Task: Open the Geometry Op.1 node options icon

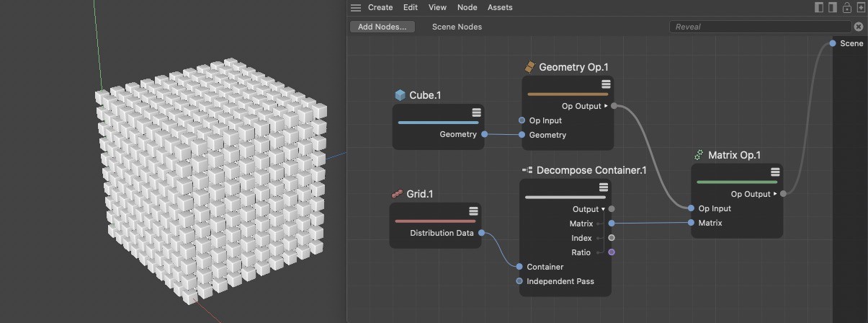Action: coord(606,84)
